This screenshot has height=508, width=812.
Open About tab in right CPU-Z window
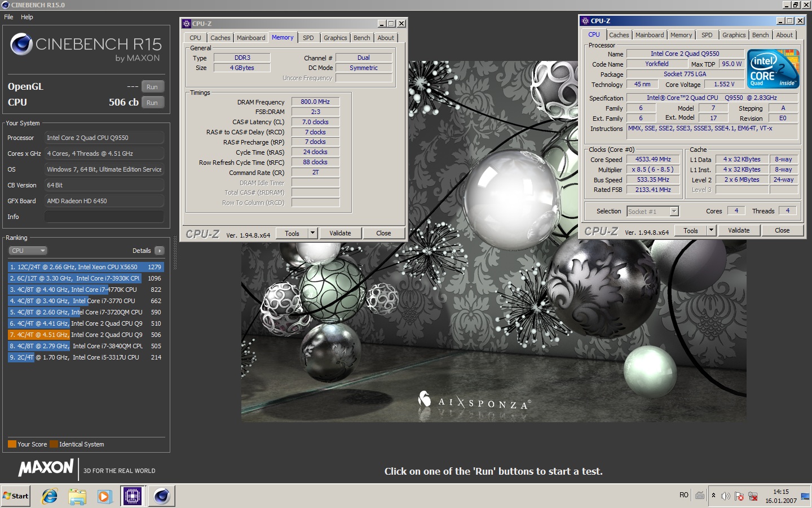(x=784, y=35)
